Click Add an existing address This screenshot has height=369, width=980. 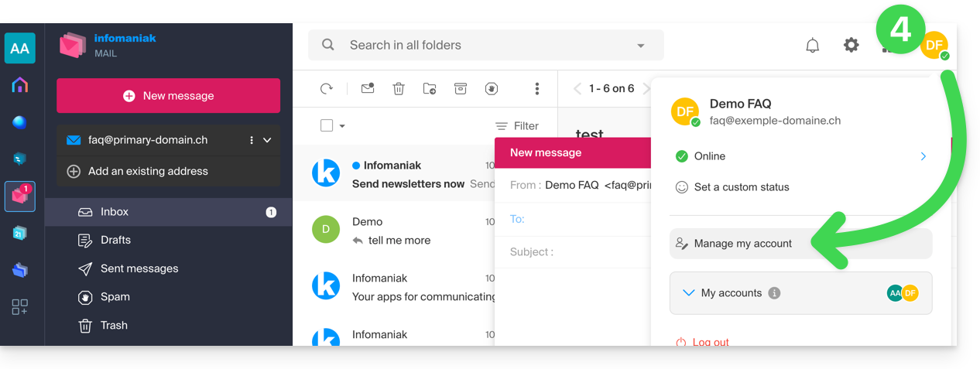[x=148, y=171]
